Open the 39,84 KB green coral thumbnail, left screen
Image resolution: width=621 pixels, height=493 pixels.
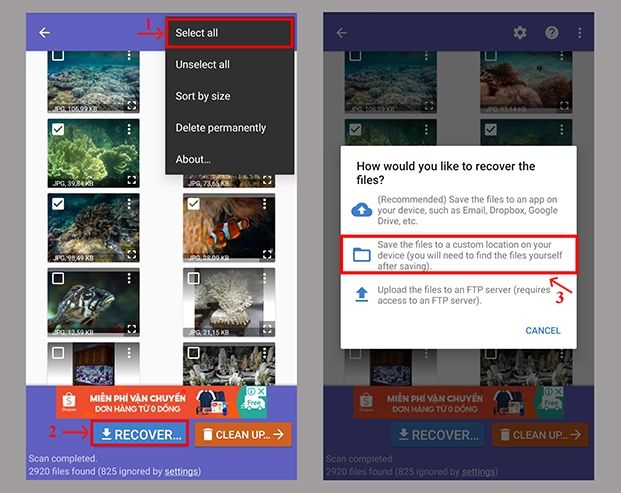tap(93, 153)
